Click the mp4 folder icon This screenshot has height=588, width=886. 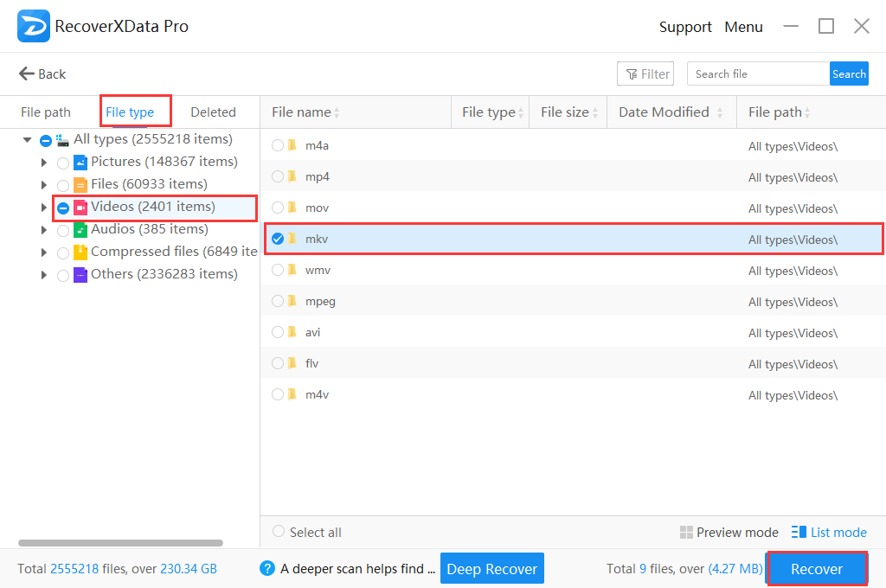tap(292, 176)
